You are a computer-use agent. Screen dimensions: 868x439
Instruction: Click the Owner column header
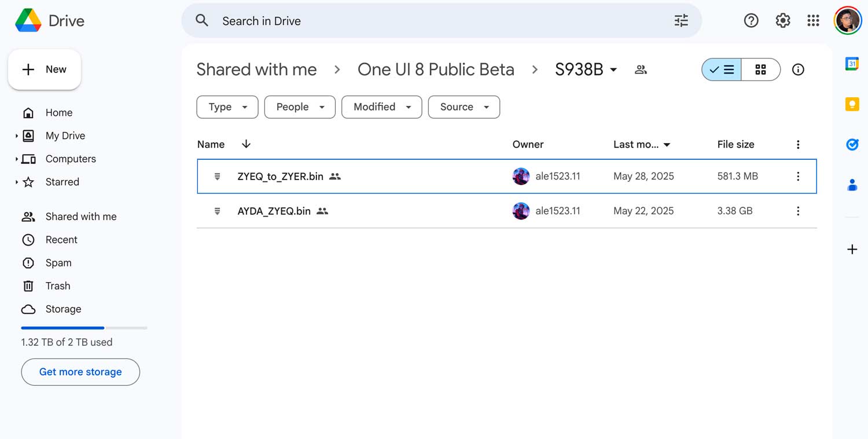point(528,145)
